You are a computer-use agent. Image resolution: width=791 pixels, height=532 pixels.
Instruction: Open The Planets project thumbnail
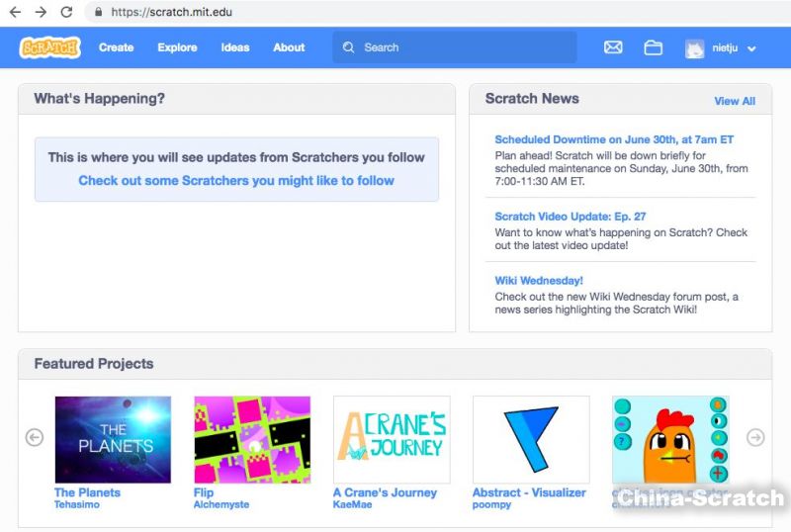[113, 439]
